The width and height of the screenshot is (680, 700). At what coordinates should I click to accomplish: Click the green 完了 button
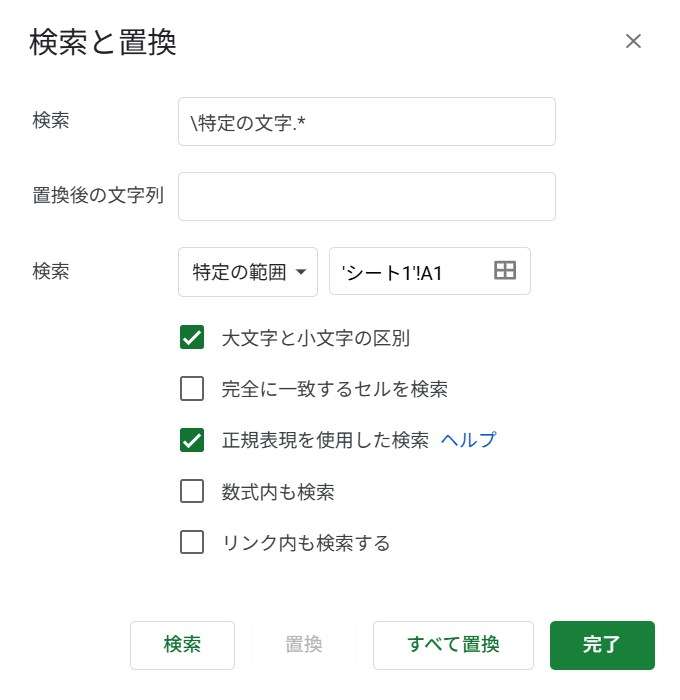pyautogui.click(x=602, y=645)
